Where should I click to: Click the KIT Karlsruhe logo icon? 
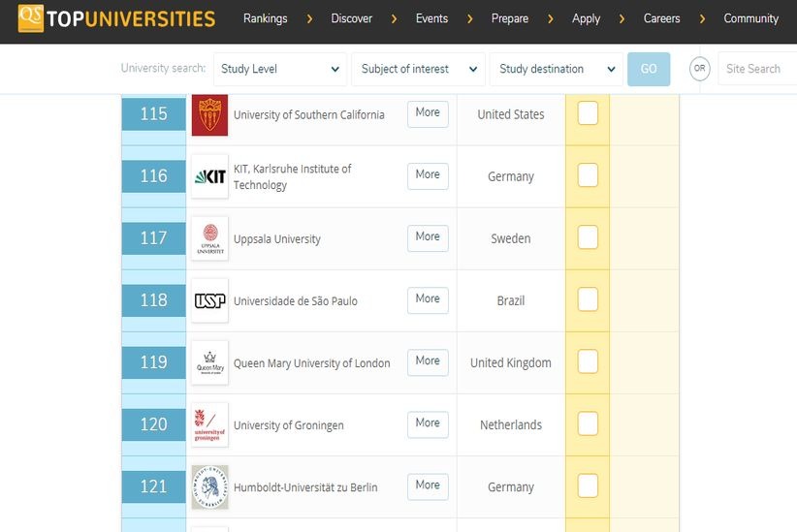click(209, 176)
